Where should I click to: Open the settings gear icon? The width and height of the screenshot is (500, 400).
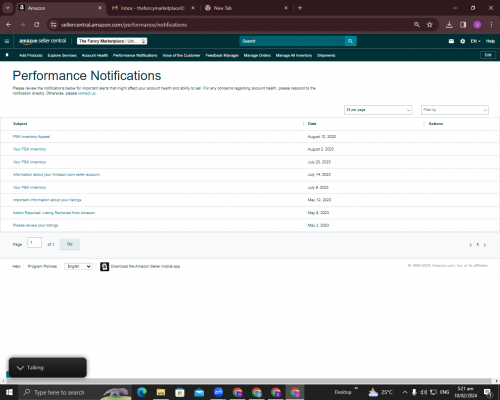[x=462, y=41]
